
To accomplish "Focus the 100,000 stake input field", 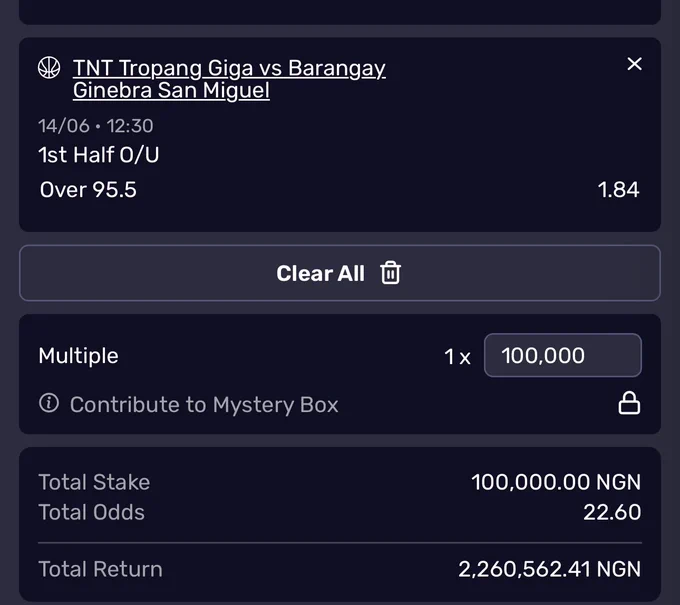I will click(562, 356).
